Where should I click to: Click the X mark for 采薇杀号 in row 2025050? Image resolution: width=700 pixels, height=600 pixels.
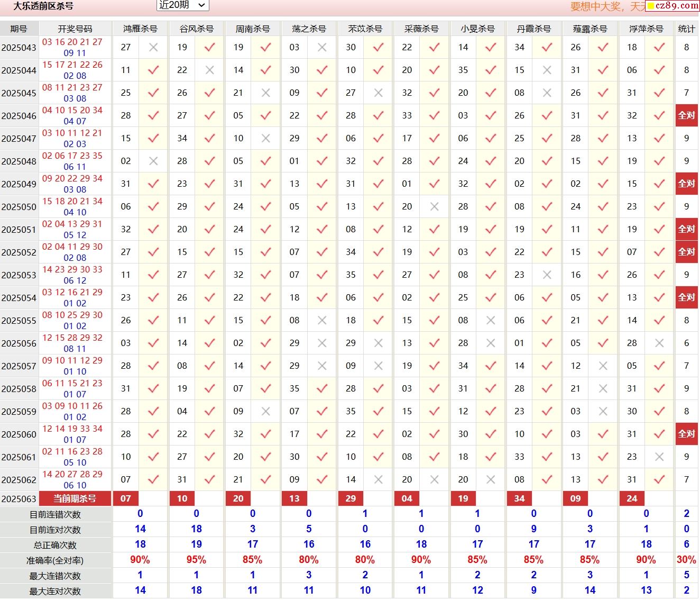[x=435, y=206]
